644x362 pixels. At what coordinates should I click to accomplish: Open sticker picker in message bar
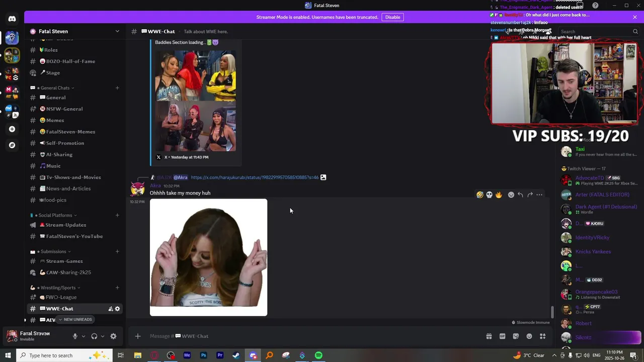(x=516, y=336)
